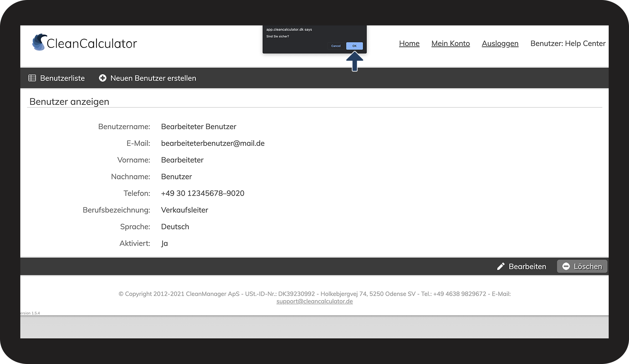
Task: Click the phone number +49 30 12345678–9020
Action: (x=203, y=193)
